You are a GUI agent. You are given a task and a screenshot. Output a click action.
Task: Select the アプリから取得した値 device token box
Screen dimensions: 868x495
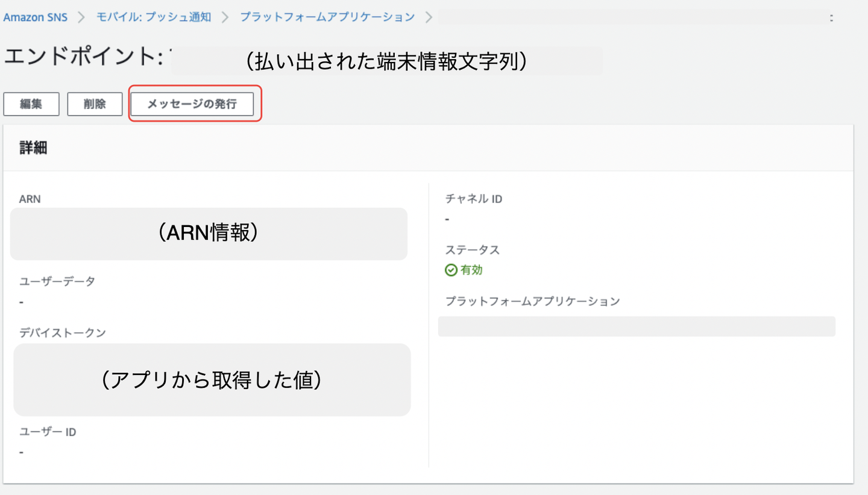(212, 379)
